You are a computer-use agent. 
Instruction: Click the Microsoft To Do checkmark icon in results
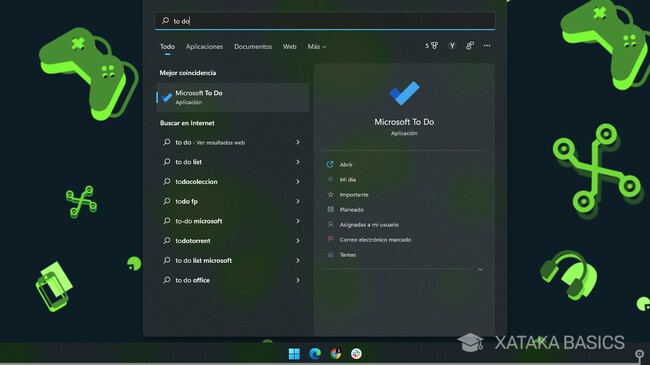coord(167,97)
